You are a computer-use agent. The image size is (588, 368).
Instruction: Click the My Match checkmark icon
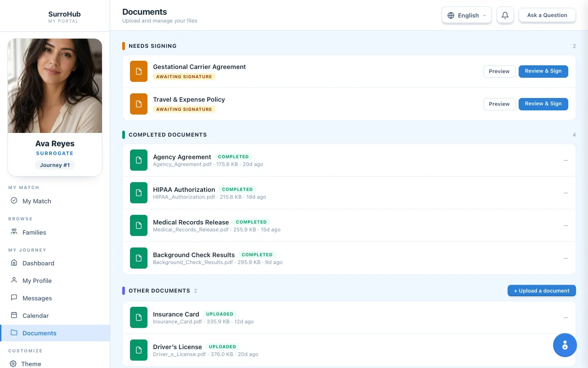(14, 201)
